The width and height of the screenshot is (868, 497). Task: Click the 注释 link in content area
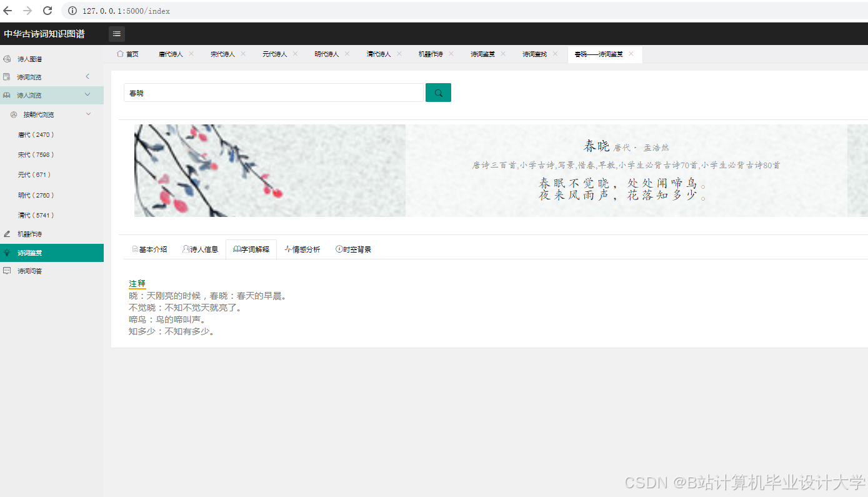coord(136,283)
